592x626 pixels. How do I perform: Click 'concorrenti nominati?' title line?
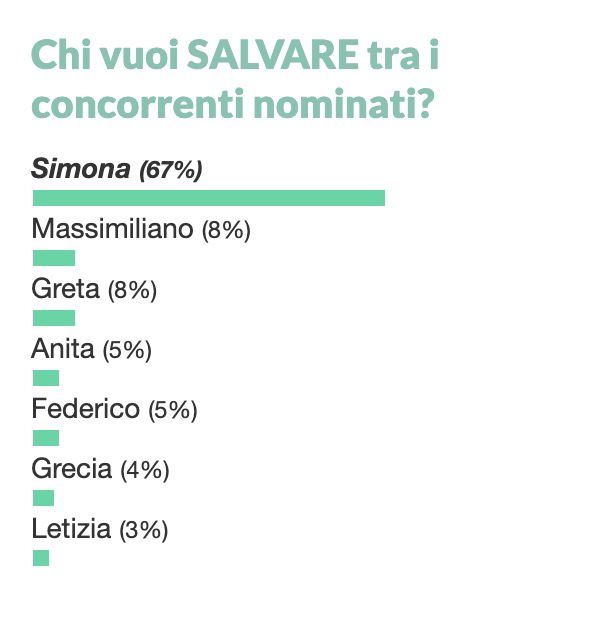pyautogui.click(x=233, y=105)
